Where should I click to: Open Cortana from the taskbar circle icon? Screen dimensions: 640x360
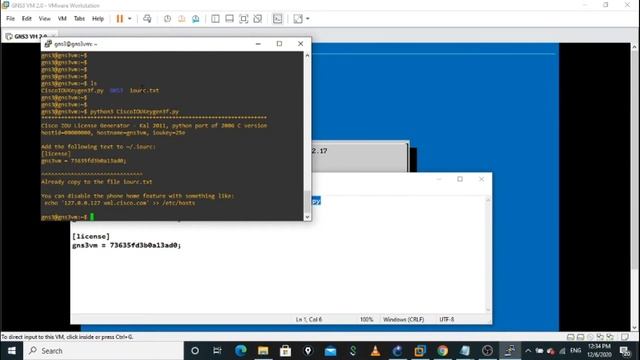[195, 351]
